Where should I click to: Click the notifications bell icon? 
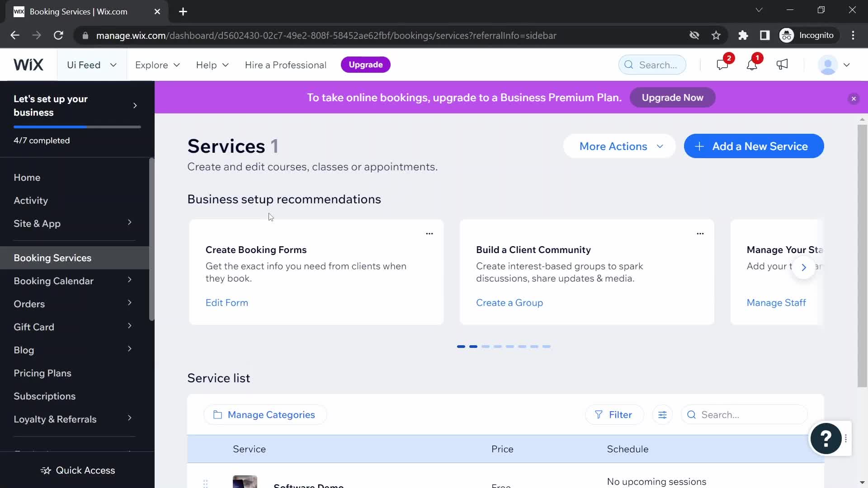tap(752, 64)
